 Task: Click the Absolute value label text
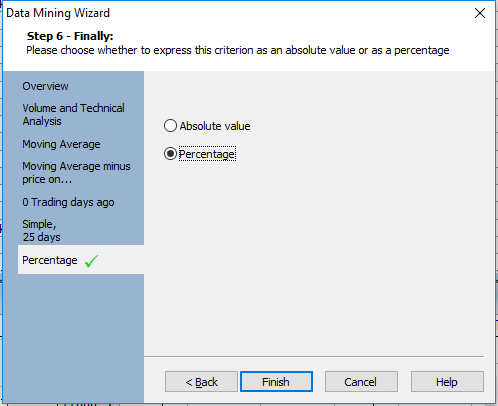(215, 126)
